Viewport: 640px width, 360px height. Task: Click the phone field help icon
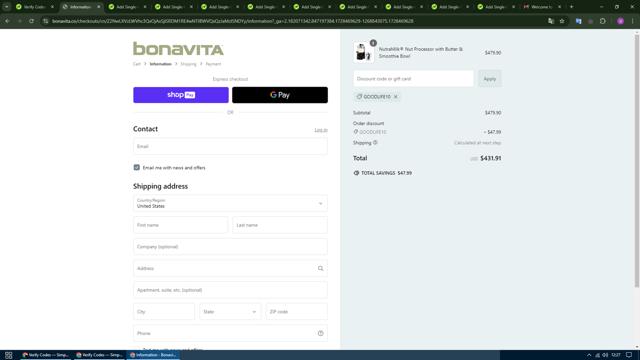320,333
